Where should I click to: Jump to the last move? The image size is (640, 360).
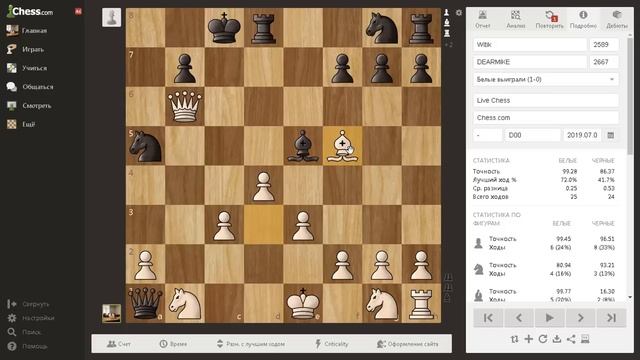[x=611, y=318]
